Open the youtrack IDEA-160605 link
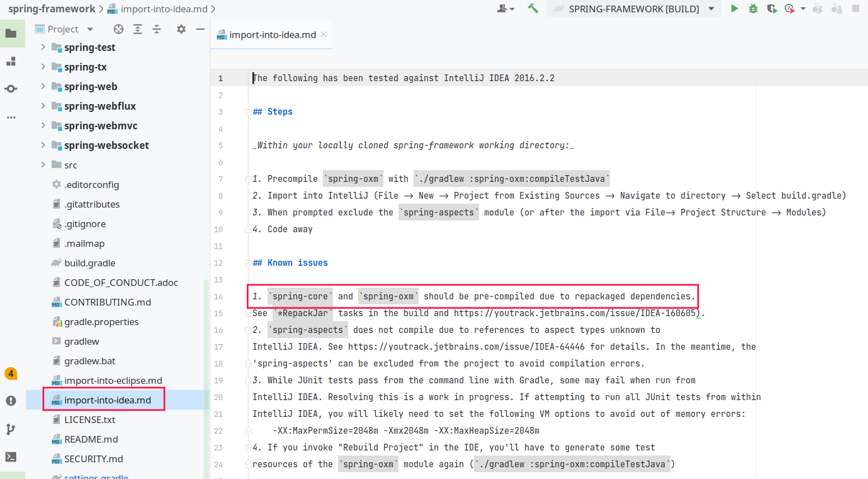The image size is (868, 479). [575, 313]
